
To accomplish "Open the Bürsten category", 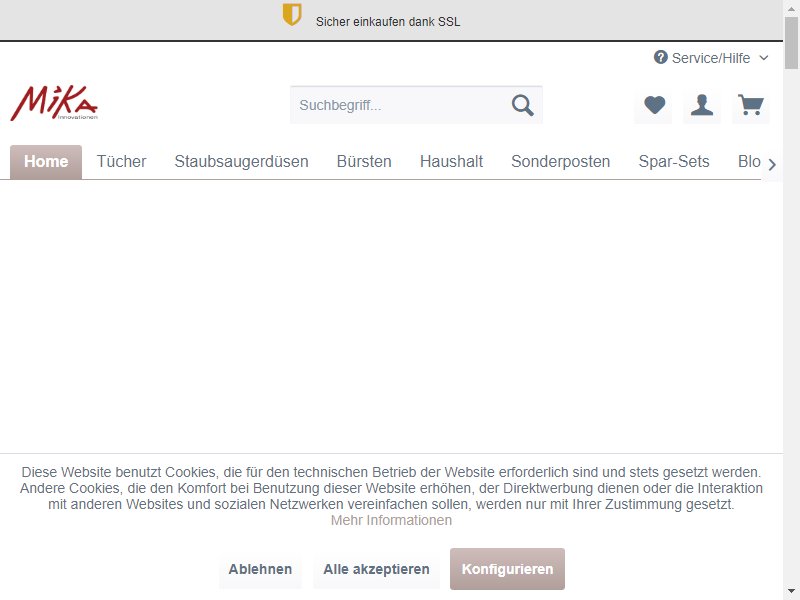I will coord(364,162).
